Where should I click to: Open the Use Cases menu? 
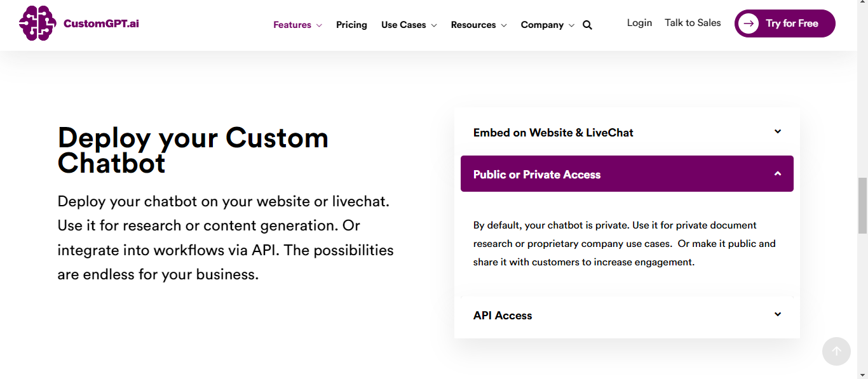pyautogui.click(x=404, y=25)
